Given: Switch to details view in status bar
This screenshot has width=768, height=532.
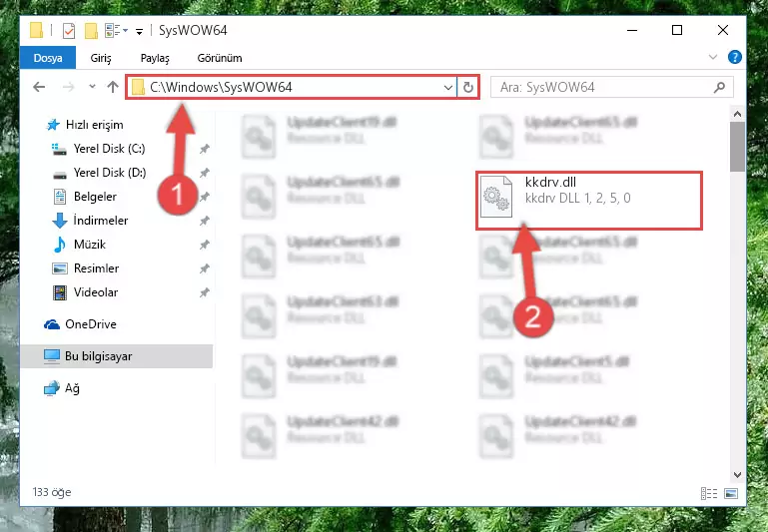Looking at the screenshot, I should click(x=709, y=493).
